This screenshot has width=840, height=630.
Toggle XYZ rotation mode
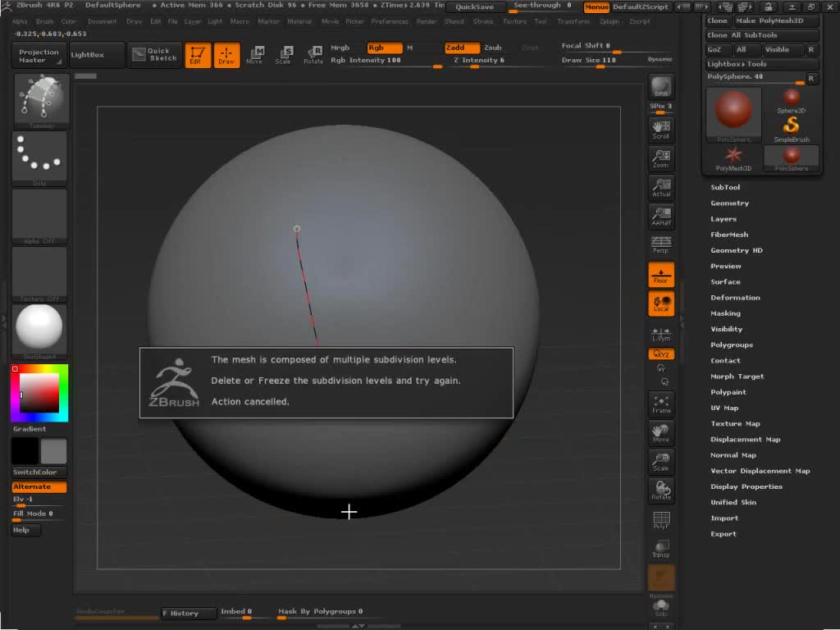(x=661, y=354)
